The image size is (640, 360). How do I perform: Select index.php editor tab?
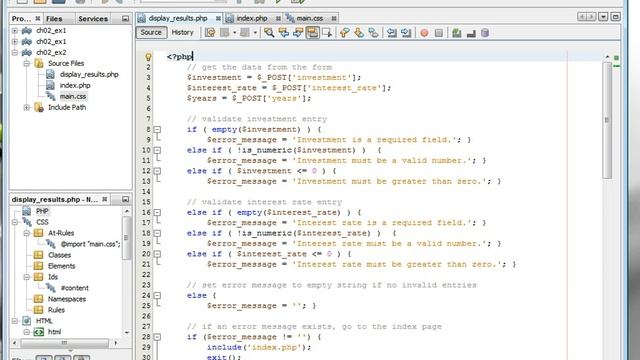tap(252, 18)
